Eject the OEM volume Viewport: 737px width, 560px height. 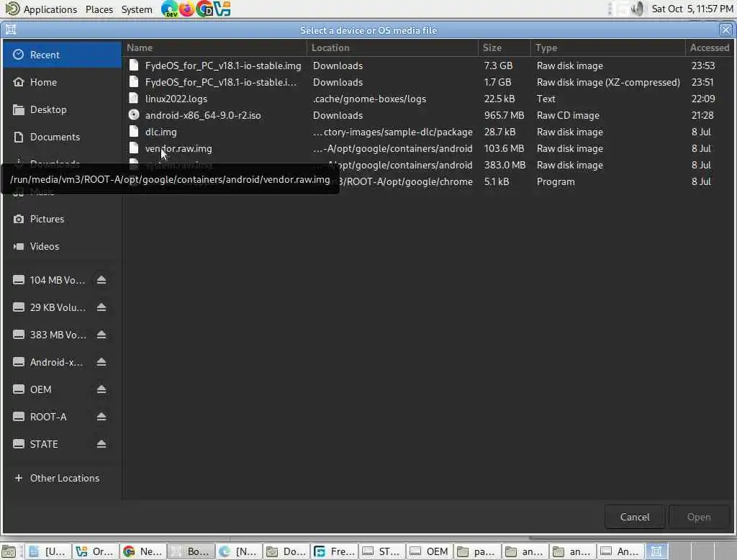click(x=101, y=389)
